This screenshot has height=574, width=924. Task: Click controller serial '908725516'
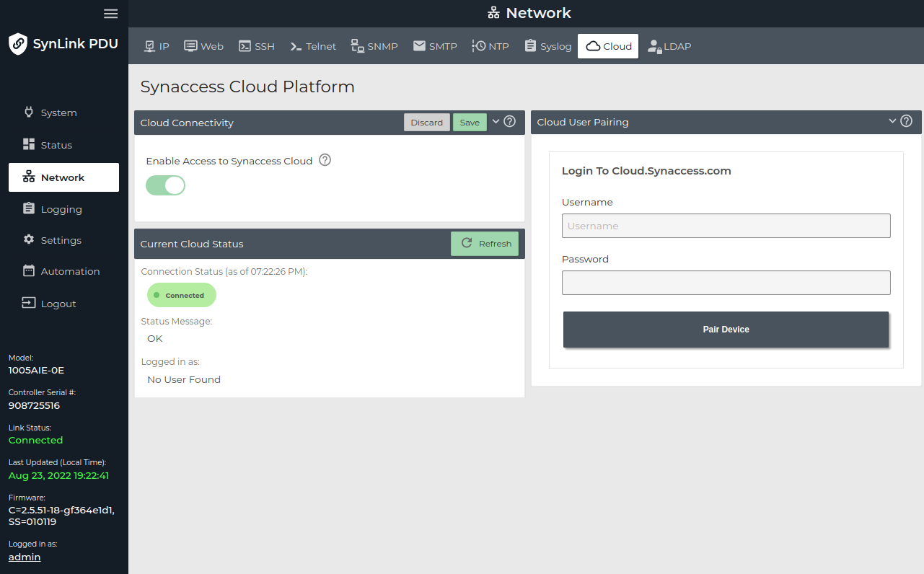point(34,405)
